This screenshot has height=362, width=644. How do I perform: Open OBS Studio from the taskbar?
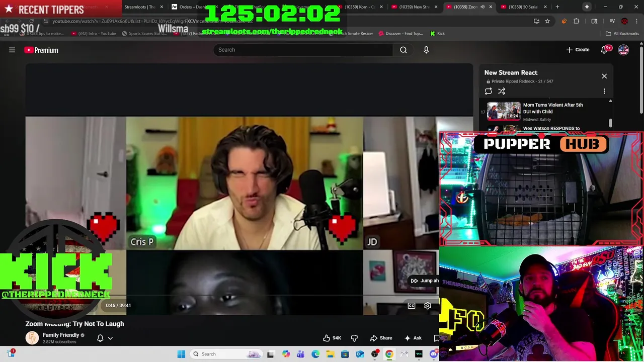375,354
